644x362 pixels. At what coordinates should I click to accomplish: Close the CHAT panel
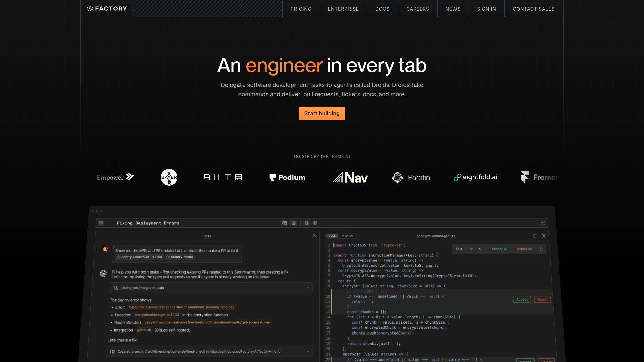315,236
